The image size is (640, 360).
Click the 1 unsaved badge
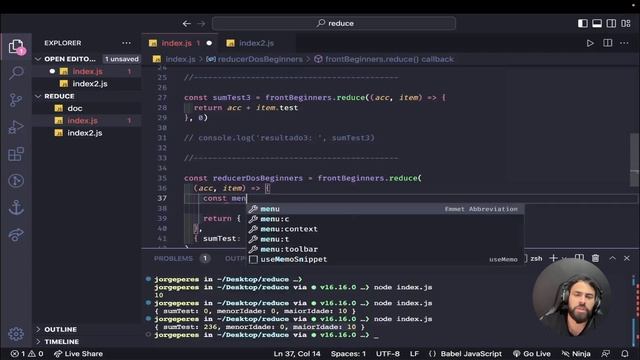[x=121, y=59]
